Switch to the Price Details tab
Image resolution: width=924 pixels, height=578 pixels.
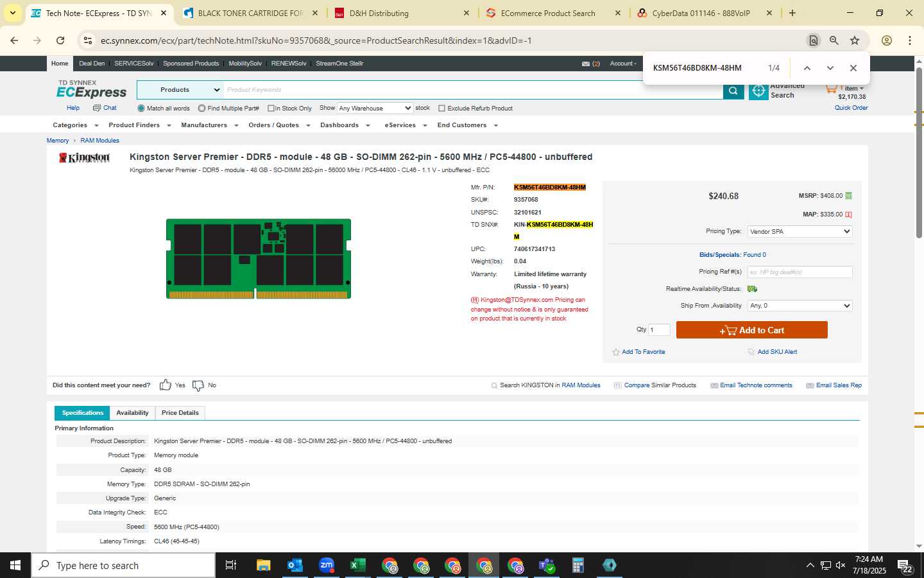[180, 413]
